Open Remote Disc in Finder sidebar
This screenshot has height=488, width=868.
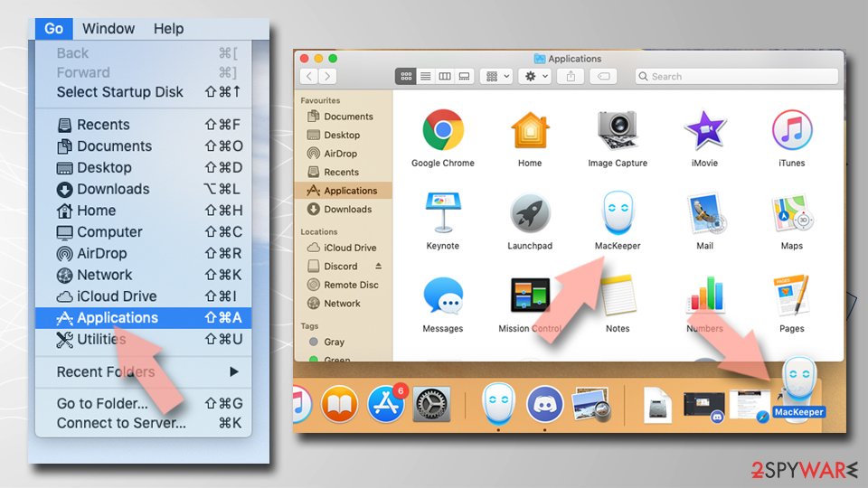click(344, 285)
